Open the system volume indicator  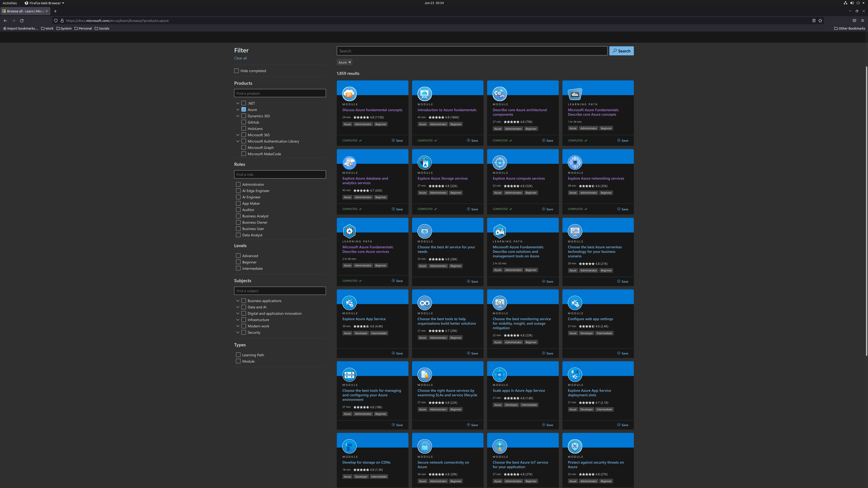coord(852,3)
